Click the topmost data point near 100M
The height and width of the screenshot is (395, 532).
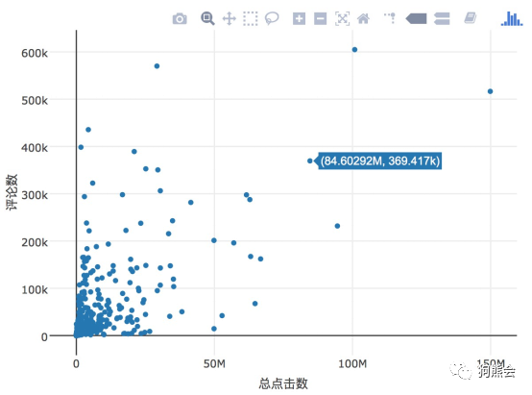point(354,50)
